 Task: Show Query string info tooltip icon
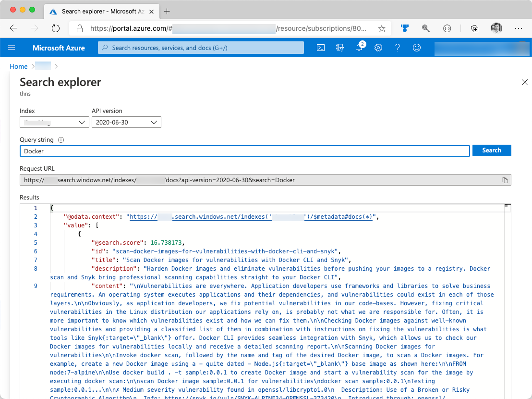coord(61,140)
